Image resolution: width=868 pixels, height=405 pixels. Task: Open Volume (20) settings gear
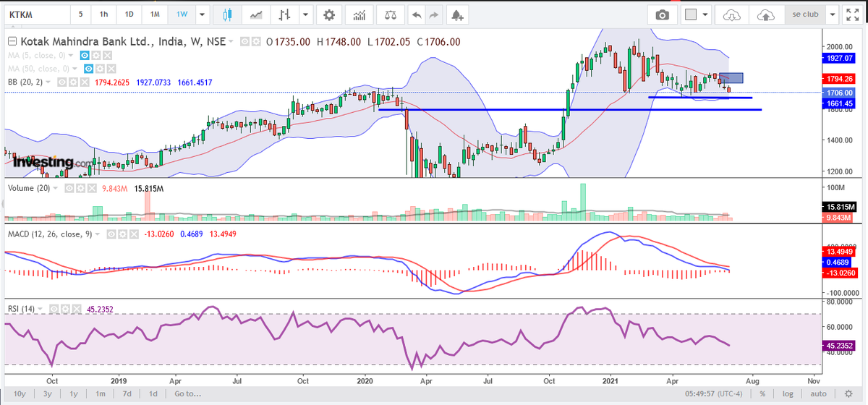[x=80, y=188]
